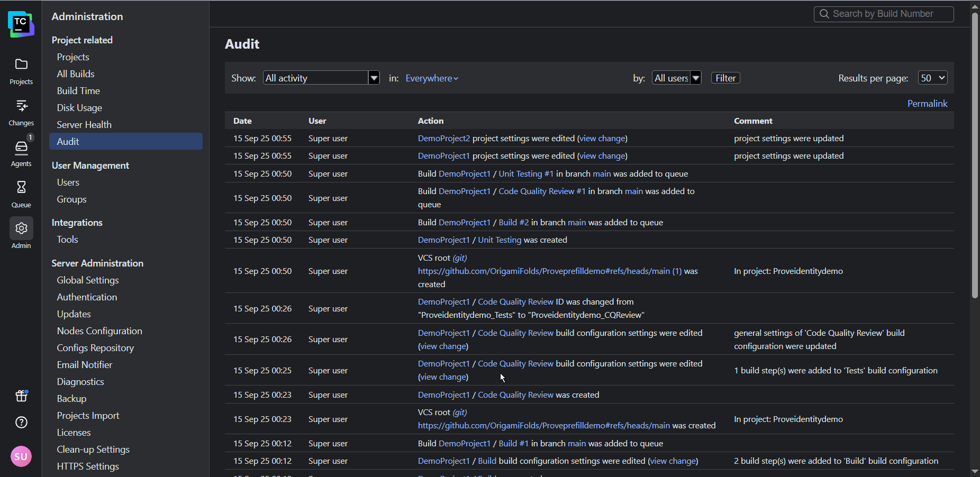Open the Changes sidebar icon

[21, 106]
